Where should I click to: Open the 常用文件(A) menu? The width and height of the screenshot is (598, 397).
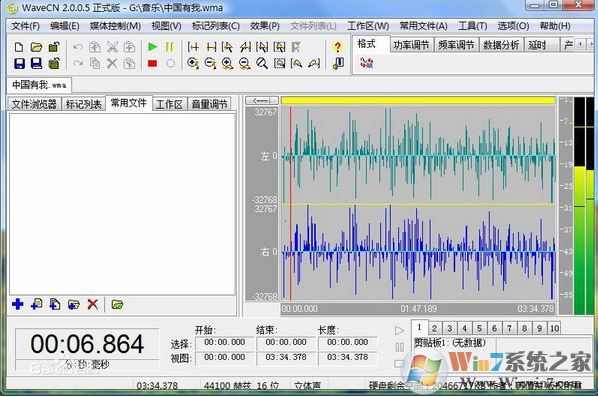[x=423, y=26]
